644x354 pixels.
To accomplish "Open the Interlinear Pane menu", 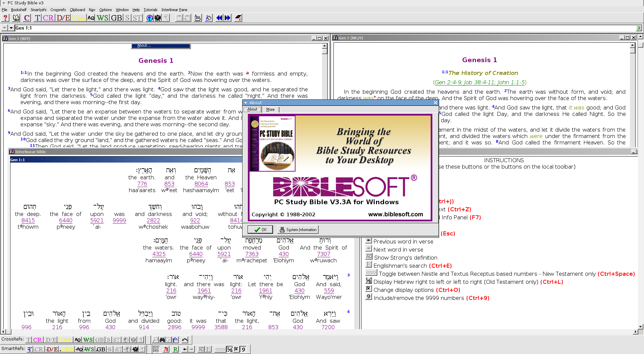I will coord(174,10).
